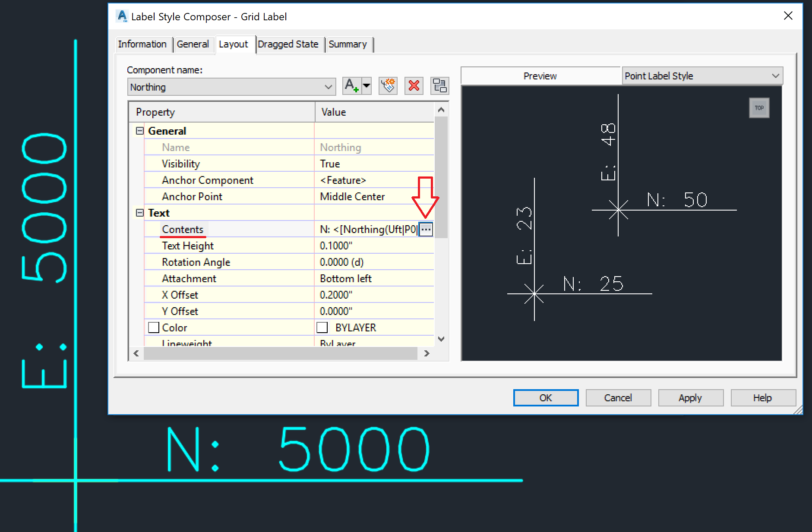Copy the current Northing component
The height and width of the screenshot is (532, 812).
(387, 85)
